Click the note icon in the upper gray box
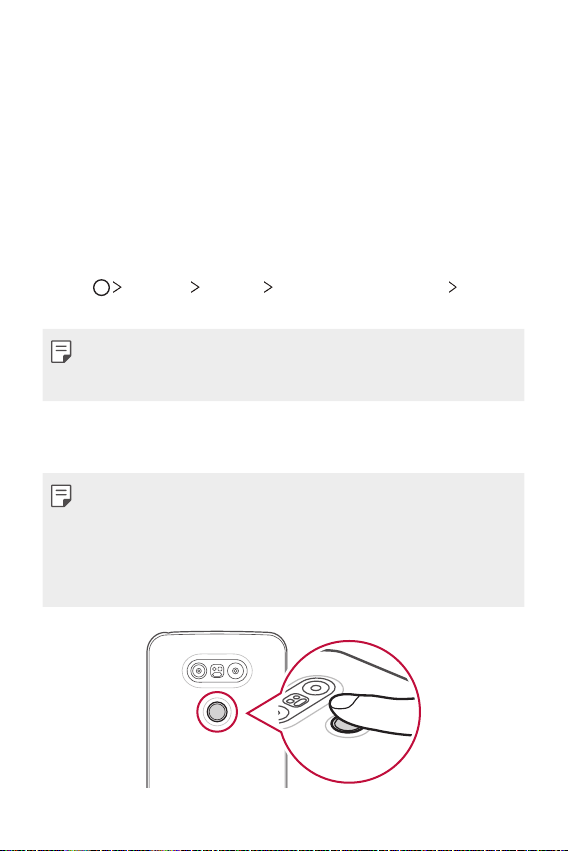The height and width of the screenshot is (851, 568). [x=61, y=352]
